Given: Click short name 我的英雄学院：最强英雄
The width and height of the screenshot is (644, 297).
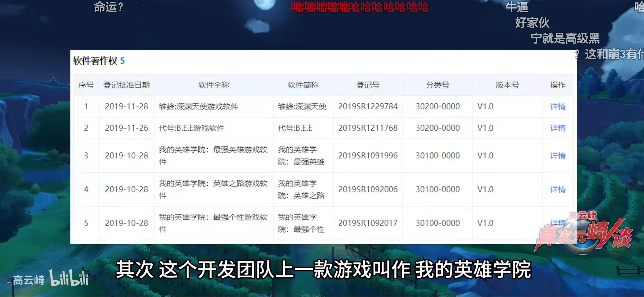Looking at the screenshot, I should (x=301, y=156).
